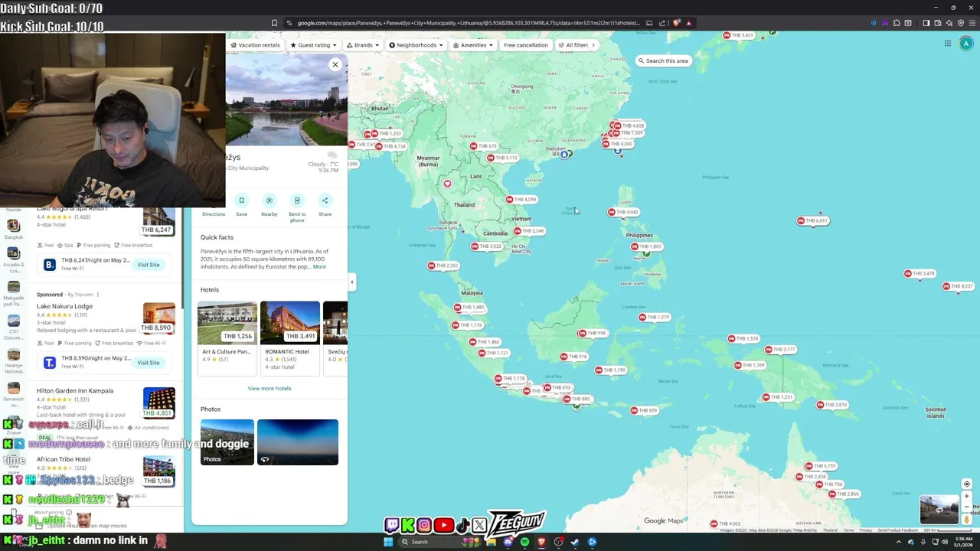
Task: Open All filters panel
Action: (x=573, y=45)
